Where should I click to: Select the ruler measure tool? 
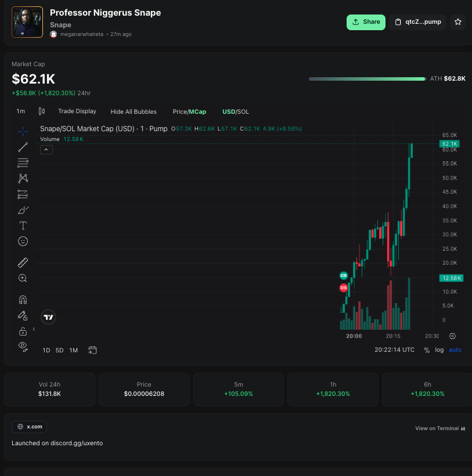pos(23,262)
